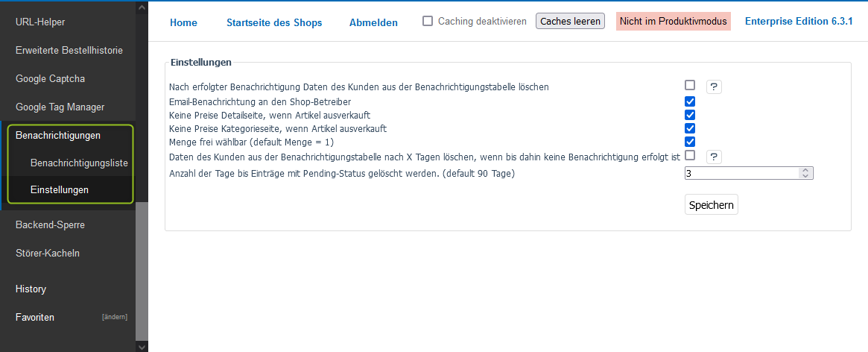Click the Caches leeren button
This screenshot has height=352, width=868.
(x=570, y=21)
